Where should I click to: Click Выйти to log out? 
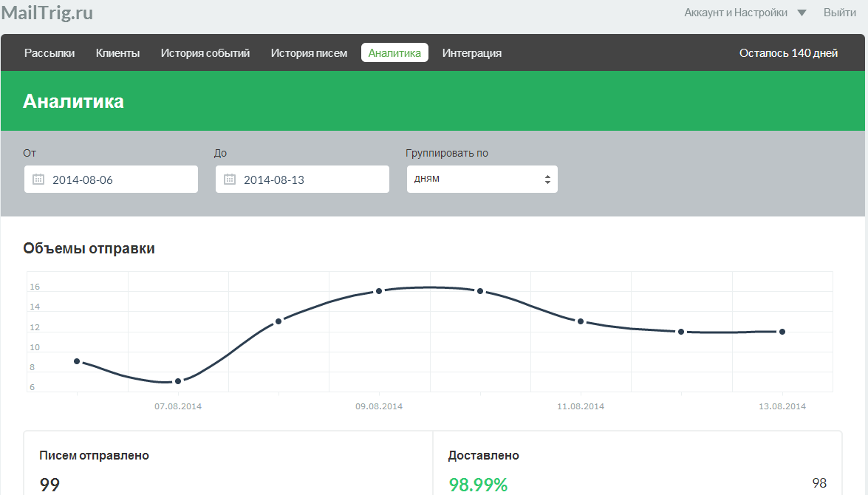(x=840, y=13)
